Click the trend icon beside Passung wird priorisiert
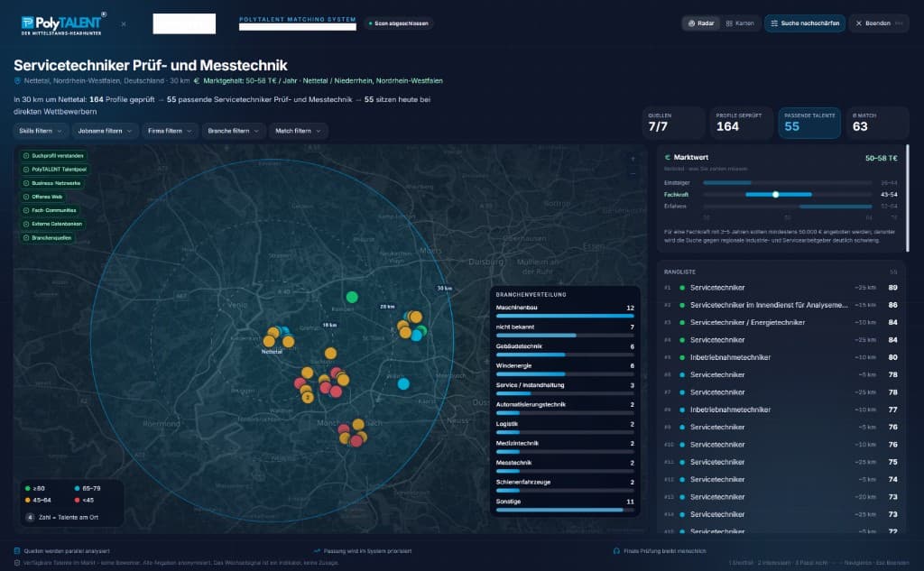Image resolution: width=924 pixels, height=571 pixels. click(317, 551)
